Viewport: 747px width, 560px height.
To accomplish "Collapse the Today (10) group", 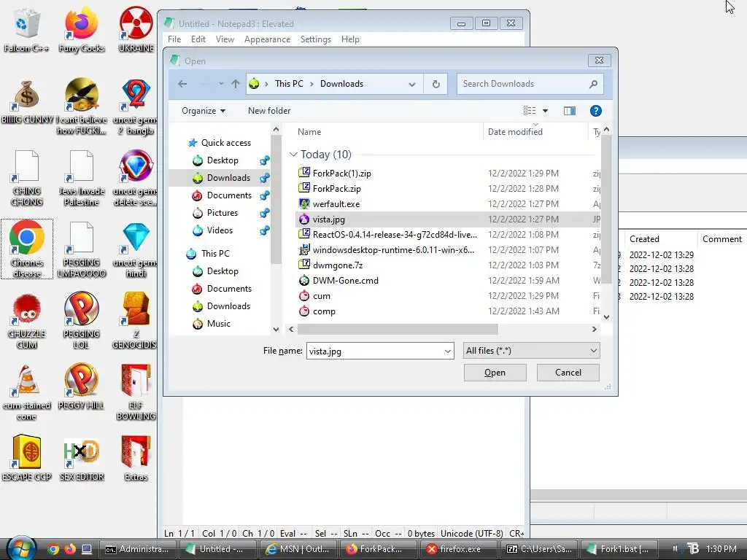I will coord(293,155).
